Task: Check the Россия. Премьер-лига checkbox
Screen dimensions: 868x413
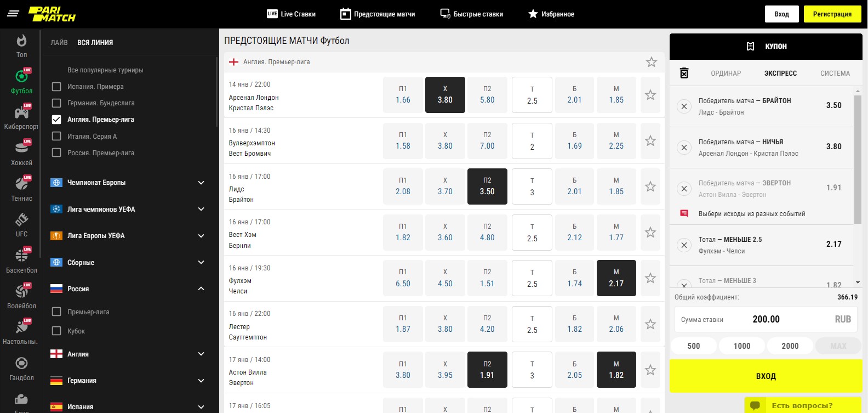Action: [x=56, y=152]
